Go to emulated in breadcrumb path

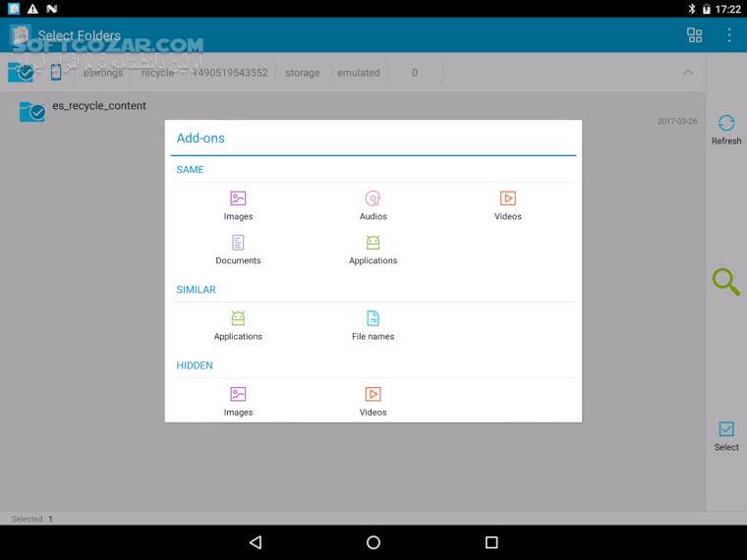[359, 73]
